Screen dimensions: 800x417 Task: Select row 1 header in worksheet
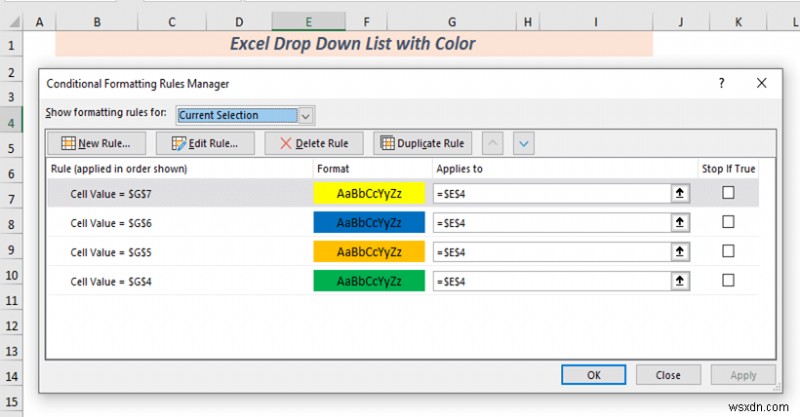pos(11,45)
